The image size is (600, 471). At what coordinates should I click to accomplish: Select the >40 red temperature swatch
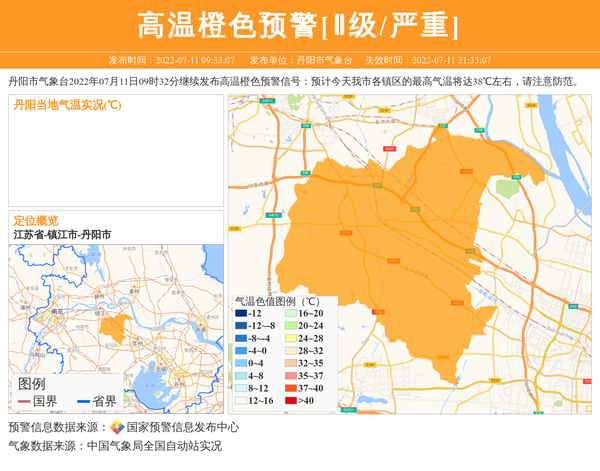pos(289,401)
